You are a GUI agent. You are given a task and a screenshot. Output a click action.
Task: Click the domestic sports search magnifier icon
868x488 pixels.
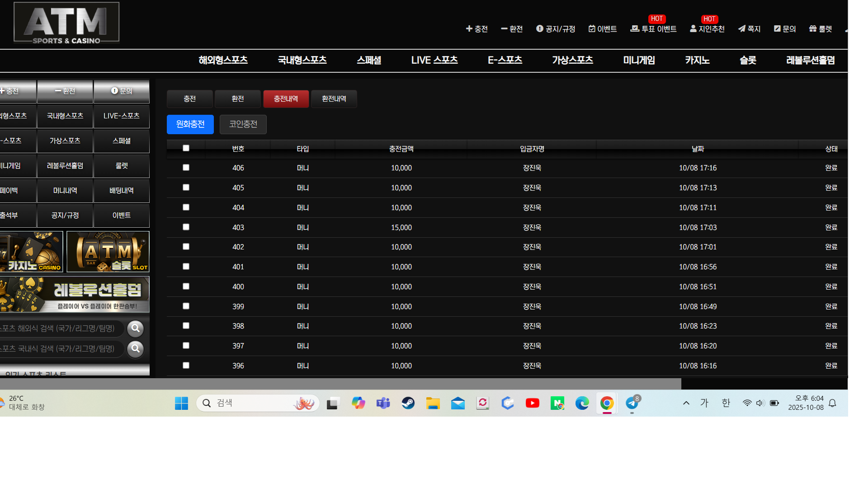[x=135, y=349]
